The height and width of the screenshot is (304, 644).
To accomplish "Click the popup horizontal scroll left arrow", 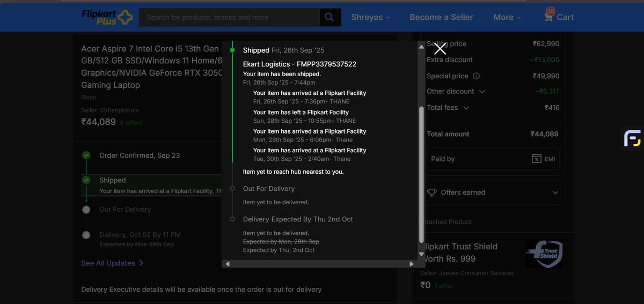I will click(228, 264).
